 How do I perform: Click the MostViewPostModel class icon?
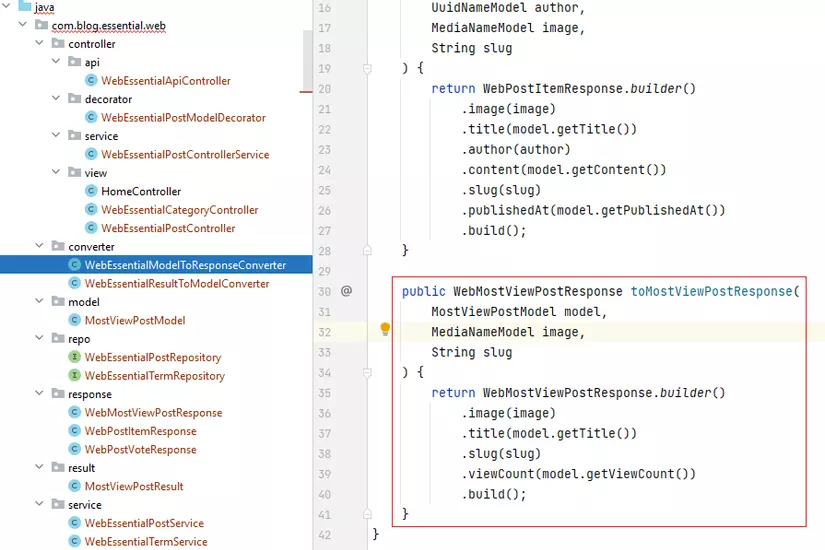[x=75, y=320]
